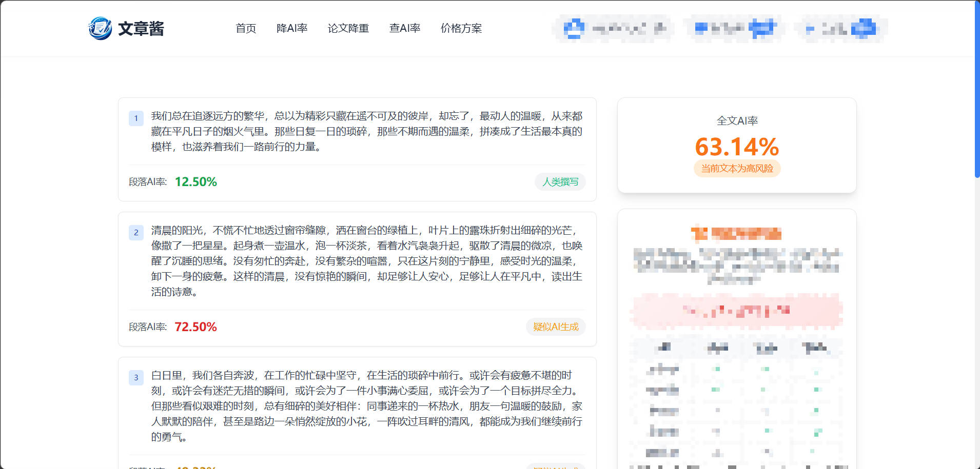Screen dimensions: 980x469
Task: Open the 价格方案 page
Action: coord(461,28)
